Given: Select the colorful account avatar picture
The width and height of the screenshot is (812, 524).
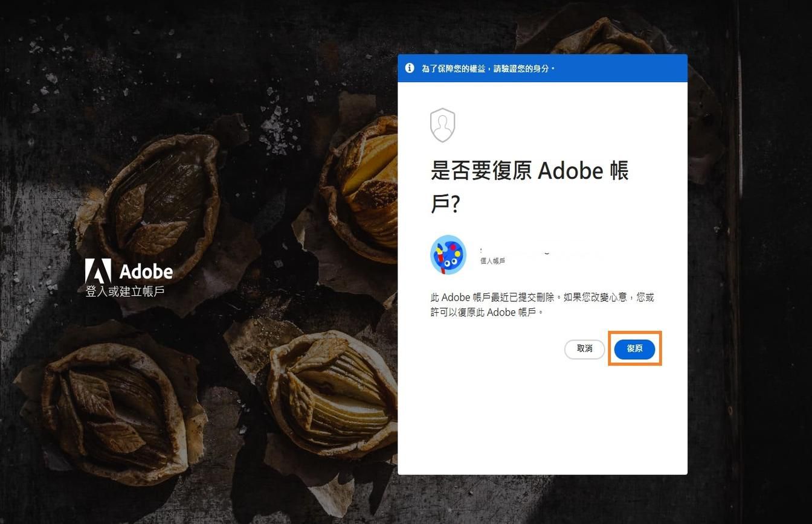Looking at the screenshot, I should 448,255.
